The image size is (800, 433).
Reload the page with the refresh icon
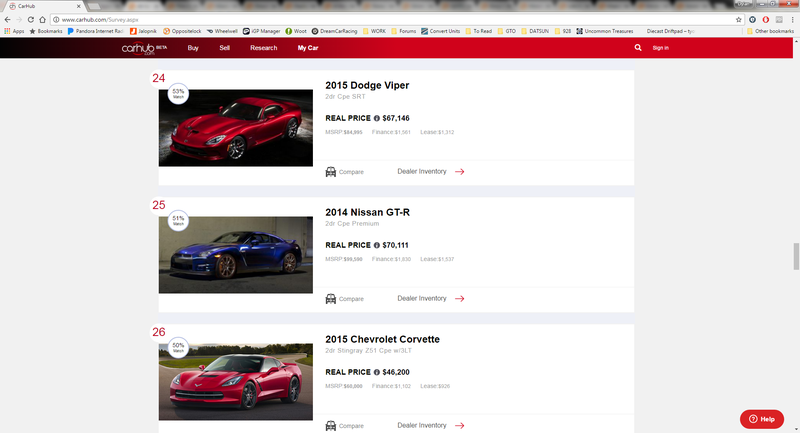(x=31, y=19)
